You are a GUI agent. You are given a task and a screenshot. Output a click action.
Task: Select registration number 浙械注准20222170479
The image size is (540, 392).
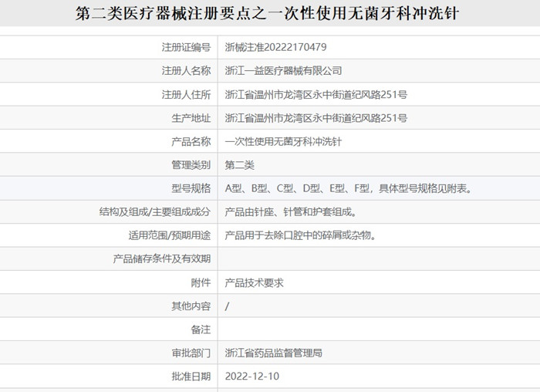(x=276, y=47)
